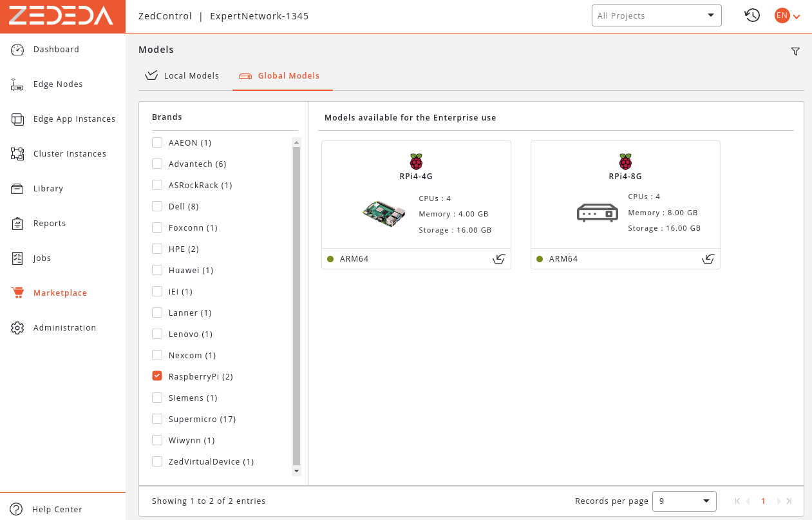Check the Advantech brand checkbox

(157, 164)
